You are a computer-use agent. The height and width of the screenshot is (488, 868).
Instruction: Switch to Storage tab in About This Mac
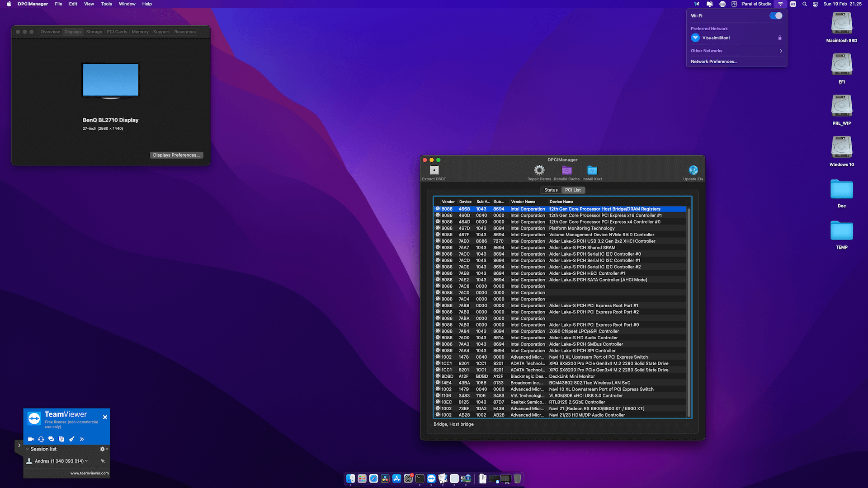(94, 32)
